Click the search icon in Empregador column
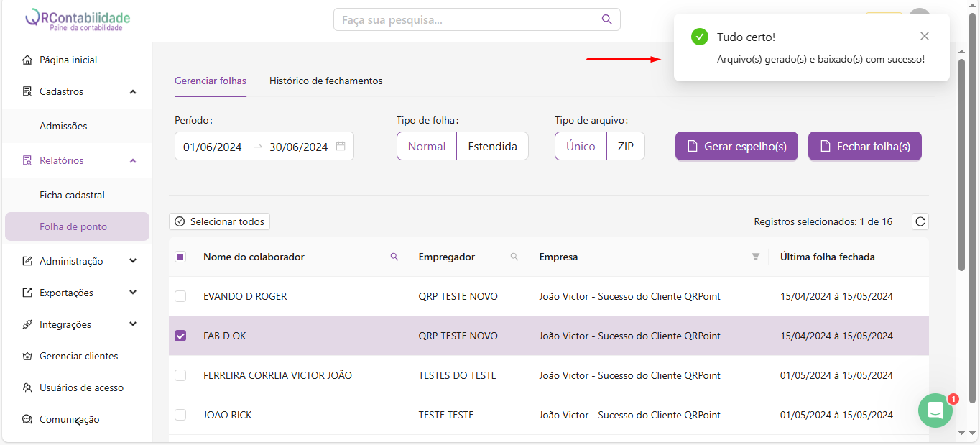 (514, 257)
